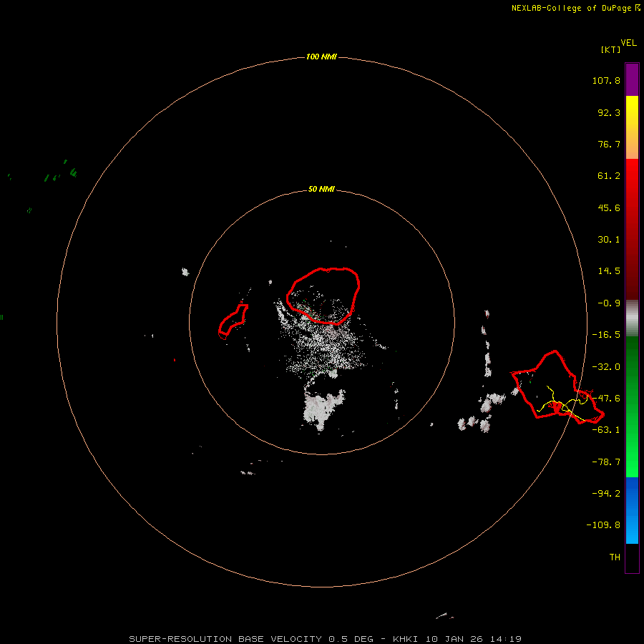Click the -78.7 velocity scale value
Image resolution: width=644 pixels, height=644 pixels.
(x=606, y=462)
